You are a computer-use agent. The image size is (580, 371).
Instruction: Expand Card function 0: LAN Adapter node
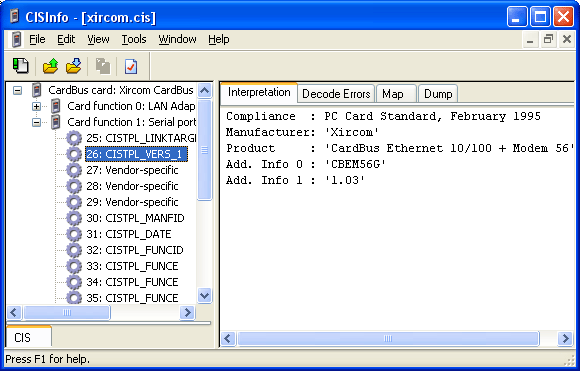[36, 107]
